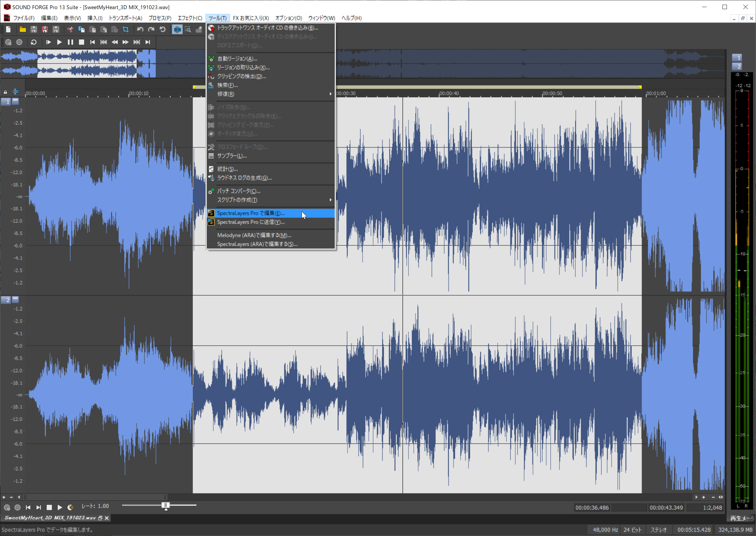The height and width of the screenshot is (536, 756).
Task: Click the selection start field 00:00:36.486
Action: click(x=592, y=508)
